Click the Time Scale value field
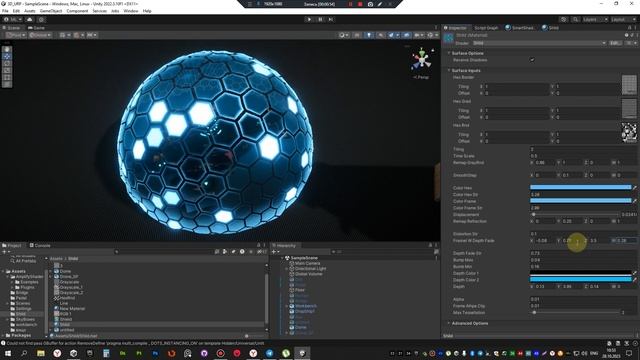 tap(583, 156)
